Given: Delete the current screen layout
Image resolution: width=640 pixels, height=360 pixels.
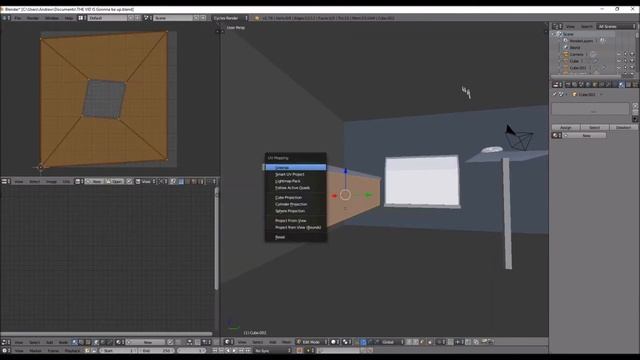Looking at the screenshot, I should [x=138, y=18].
